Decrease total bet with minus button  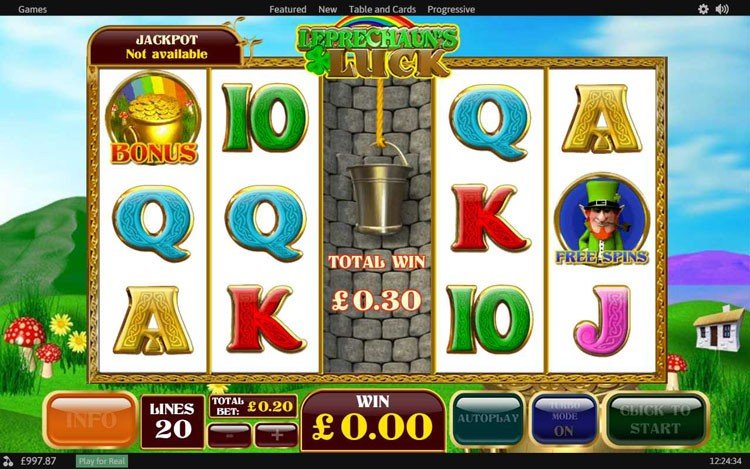click(230, 435)
